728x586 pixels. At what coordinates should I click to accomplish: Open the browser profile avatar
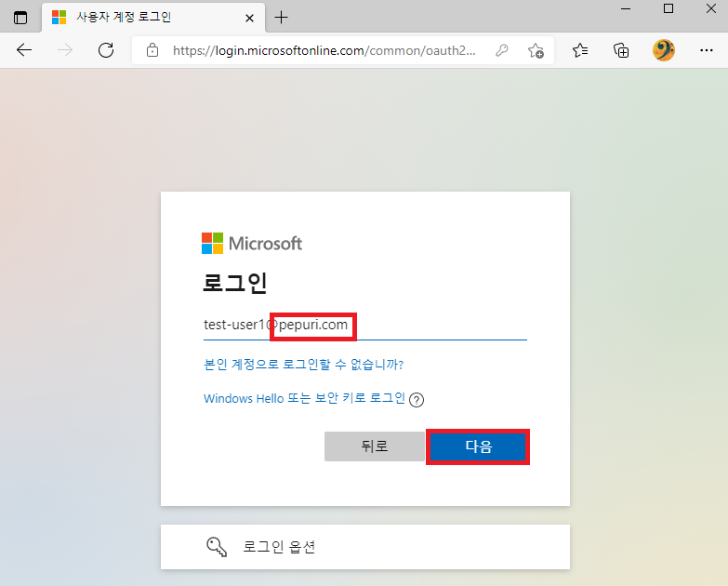(x=664, y=50)
